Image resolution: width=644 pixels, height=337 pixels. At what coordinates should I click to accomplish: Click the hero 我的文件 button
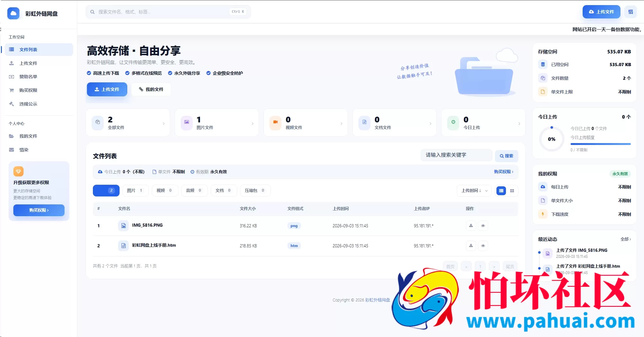click(151, 89)
